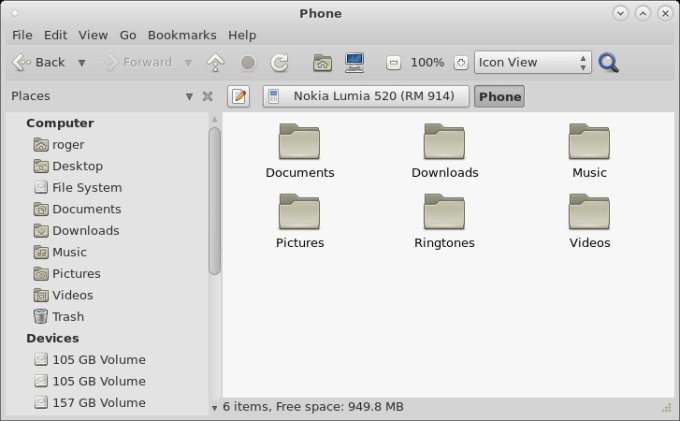
Task: Select Trash in the sidebar
Action: 68,317
